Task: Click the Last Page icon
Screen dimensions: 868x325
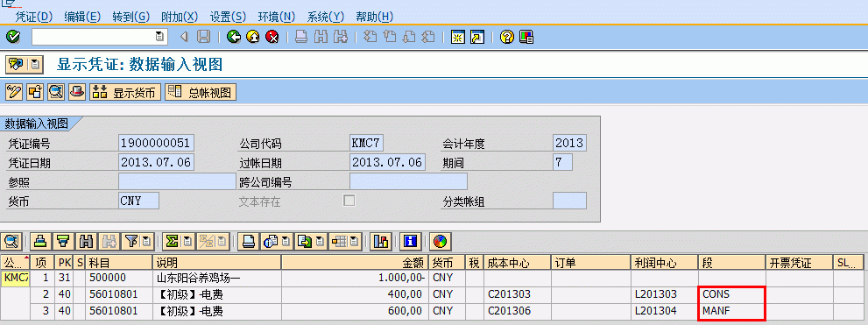Action: 428,37
